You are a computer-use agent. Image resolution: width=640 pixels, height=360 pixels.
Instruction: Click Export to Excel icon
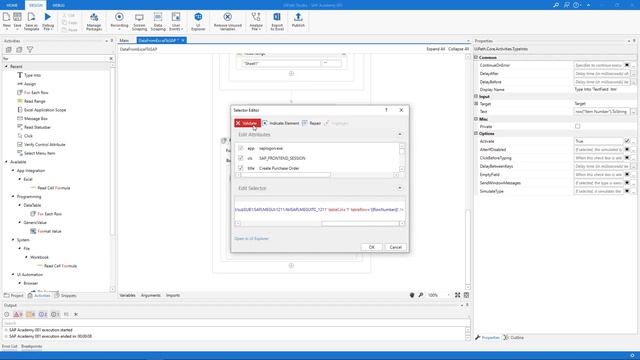click(277, 17)
